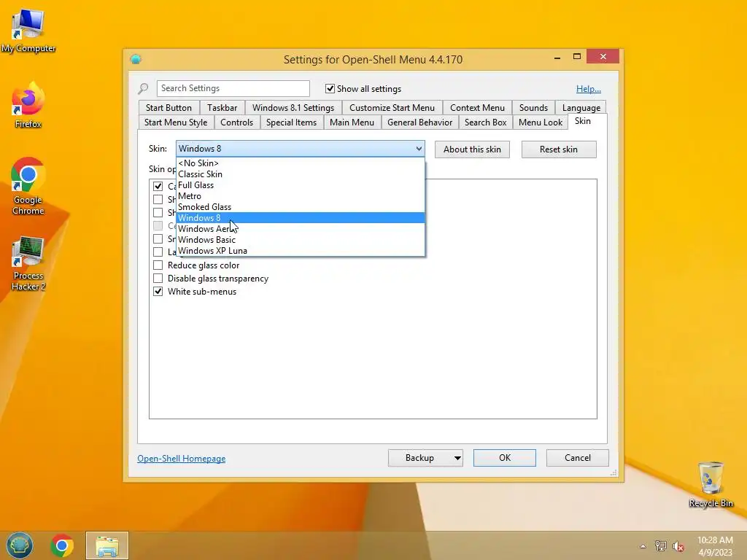Select Smoked Glass skin
747x560 pixels.
[300, 206]
